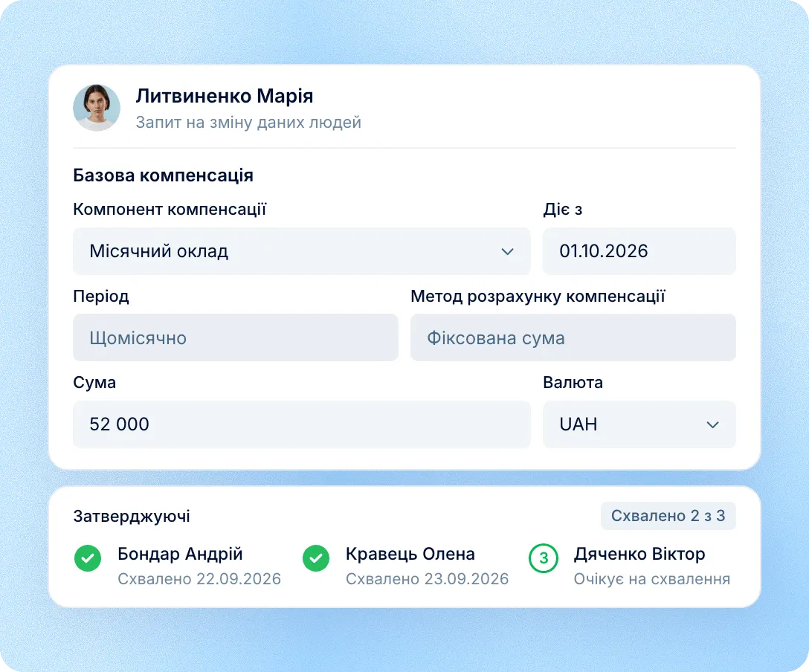The width and height of the screenshot is (809, 672).
Task: Click the green checkmark next to Кравець Олена
Action: (x=316, y=558)
